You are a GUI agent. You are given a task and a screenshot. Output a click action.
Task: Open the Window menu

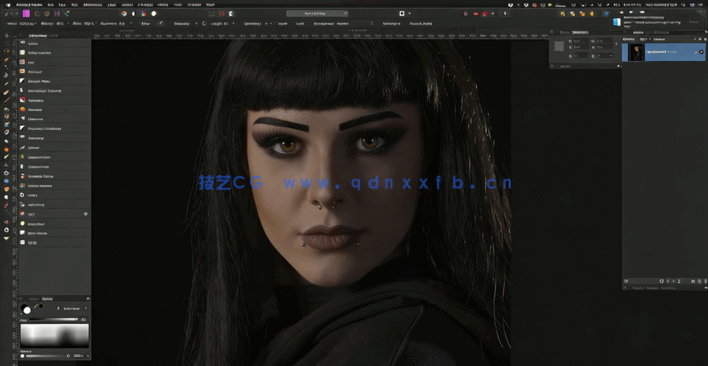(193, 5)
